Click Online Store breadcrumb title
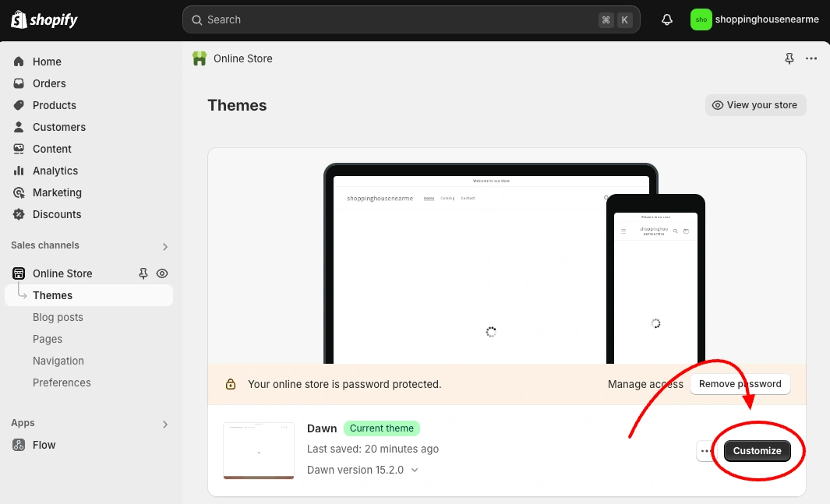The height and width of the screenshot is (504, 830). (243, 58)
